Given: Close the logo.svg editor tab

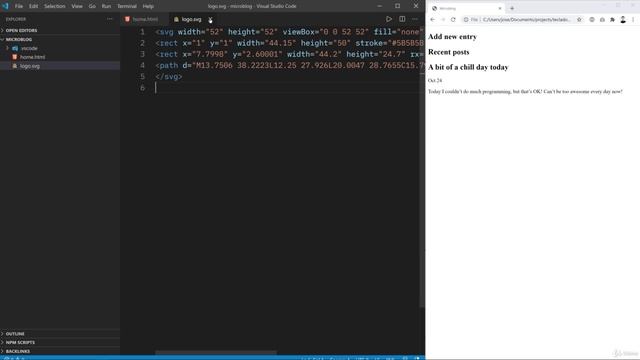Looking at the screenshot, I should pos(210,20).
